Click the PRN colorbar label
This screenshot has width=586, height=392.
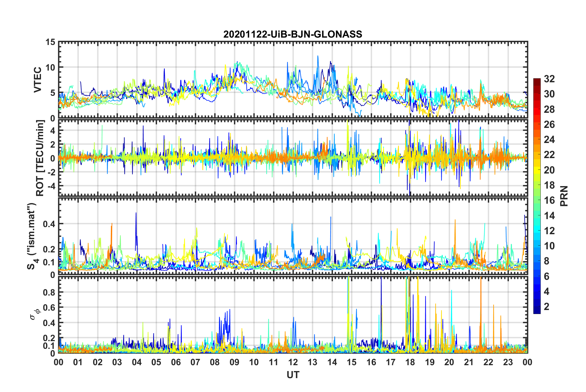coord(564,196)
